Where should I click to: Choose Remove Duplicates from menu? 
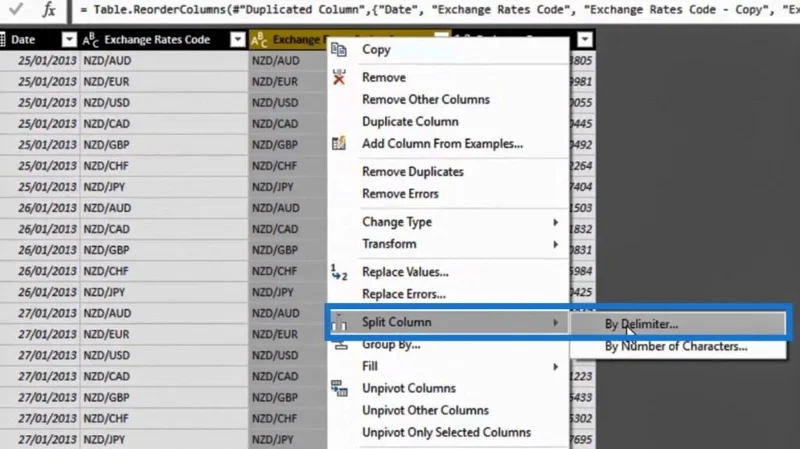pyautogui.click(x=413, y=171)
